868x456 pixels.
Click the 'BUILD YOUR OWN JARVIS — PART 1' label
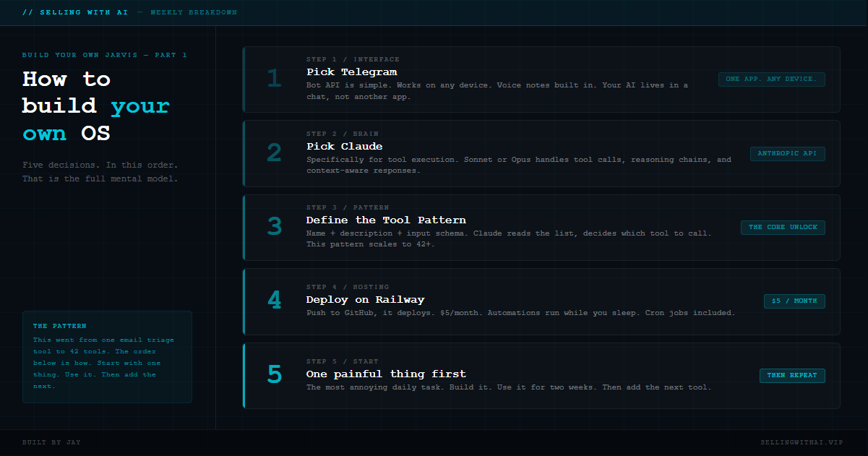[105, 55]
